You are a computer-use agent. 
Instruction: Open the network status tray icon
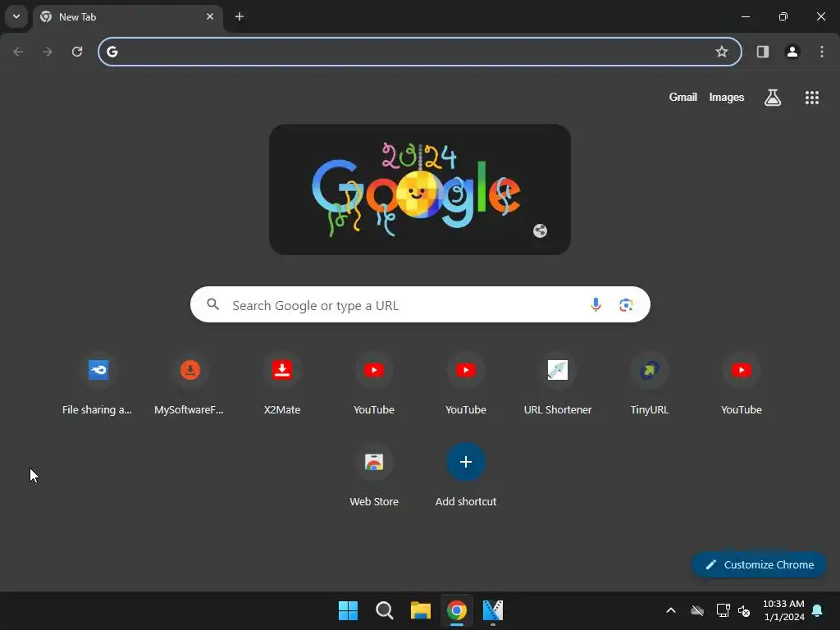pyautogui.click(x=724, y=610)
